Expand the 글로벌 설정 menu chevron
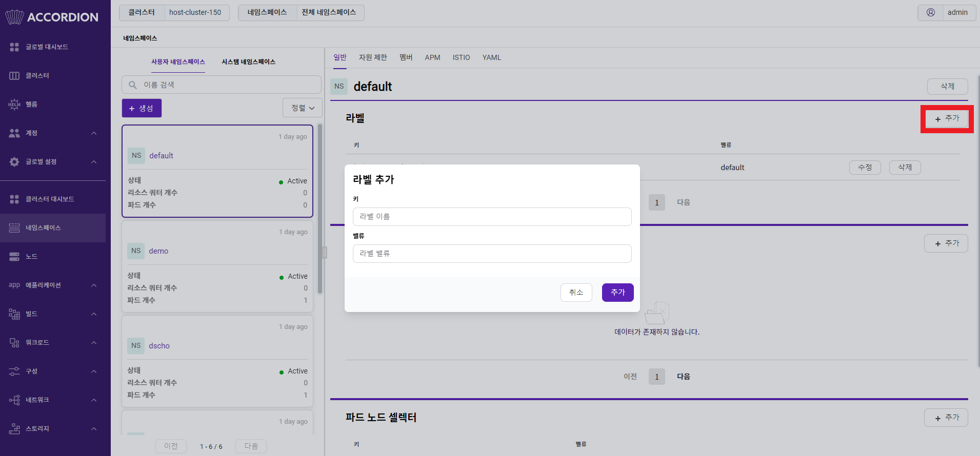 click(x=94, y=162)
